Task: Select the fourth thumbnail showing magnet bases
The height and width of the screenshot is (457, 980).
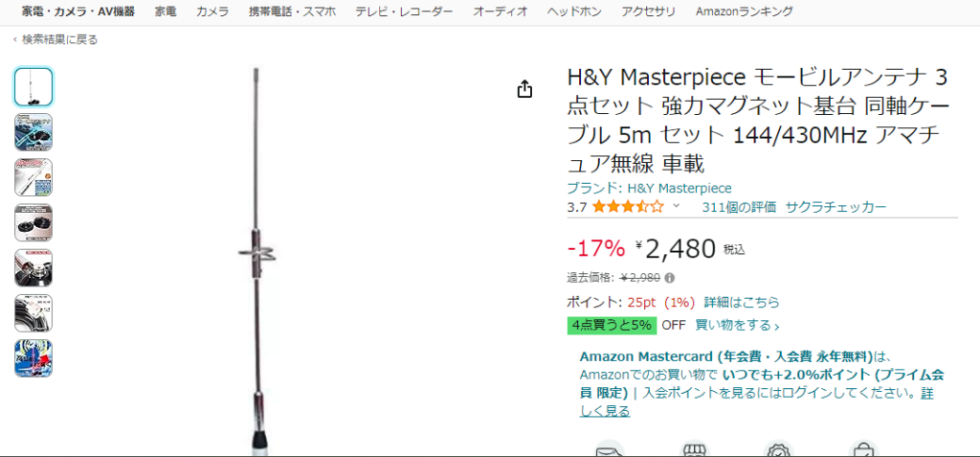Action: (x=33, y=223)
